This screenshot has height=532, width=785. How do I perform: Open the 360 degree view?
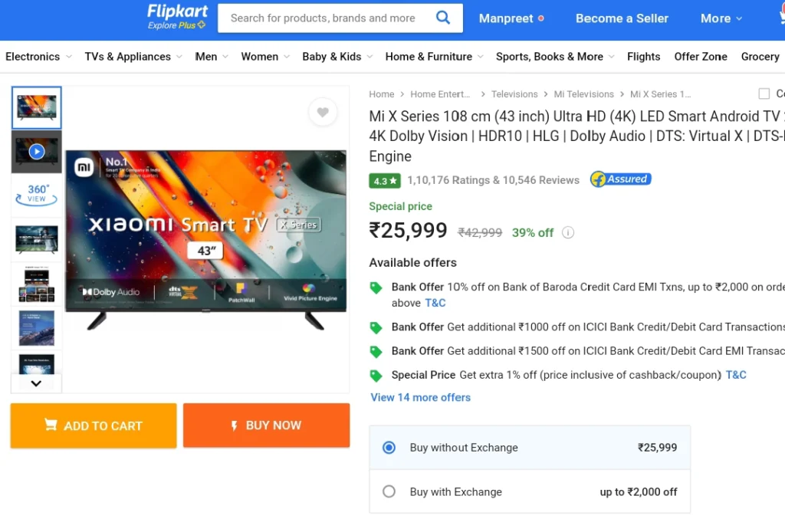37,195
